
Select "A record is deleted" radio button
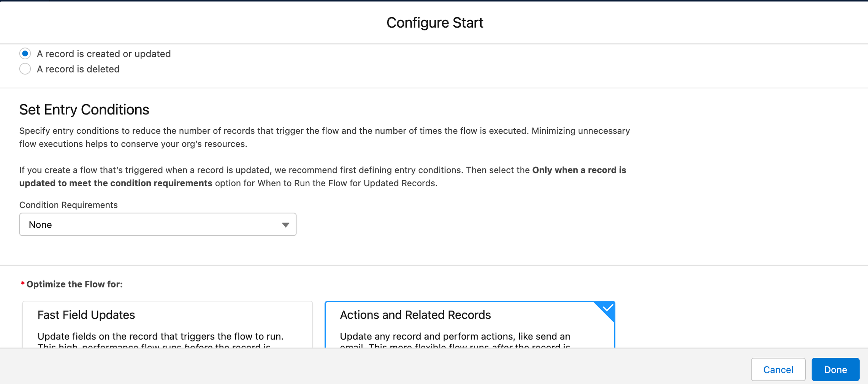[25, 69]
